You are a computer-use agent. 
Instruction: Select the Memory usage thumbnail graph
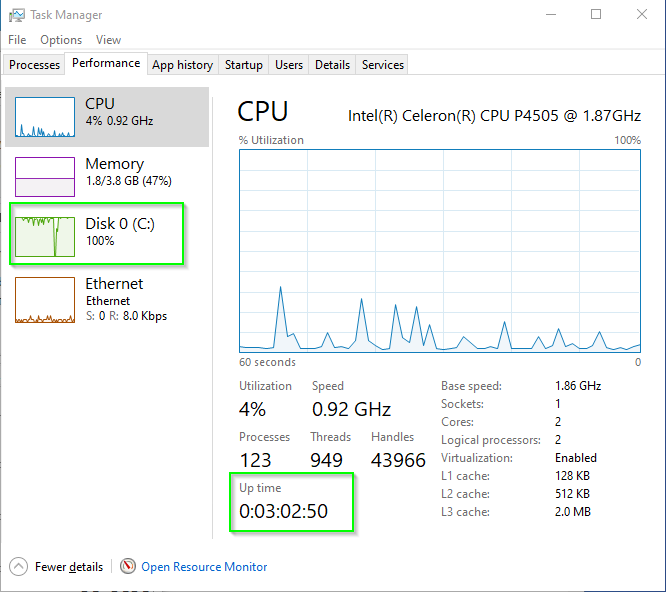[x=45, y=177]
